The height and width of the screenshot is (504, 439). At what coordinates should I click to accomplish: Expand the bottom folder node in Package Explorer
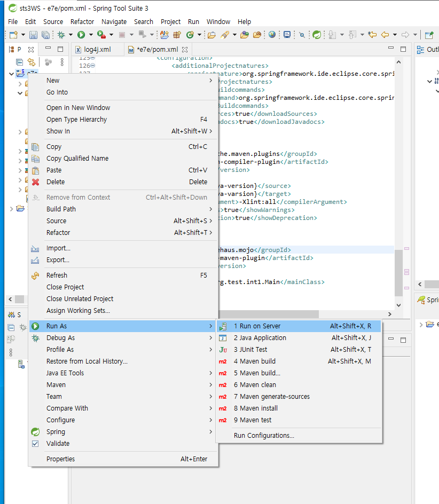(11, 209)
